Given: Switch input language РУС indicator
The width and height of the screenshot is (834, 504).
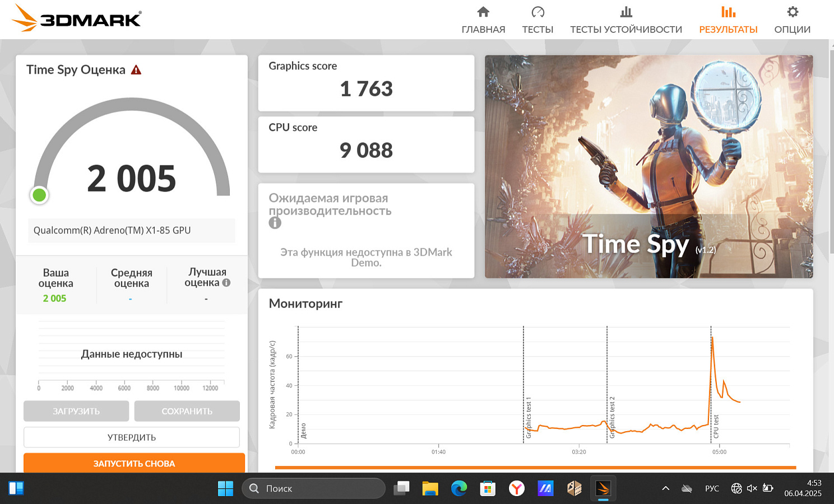Looking at the screenshot, I should (712, 488).
